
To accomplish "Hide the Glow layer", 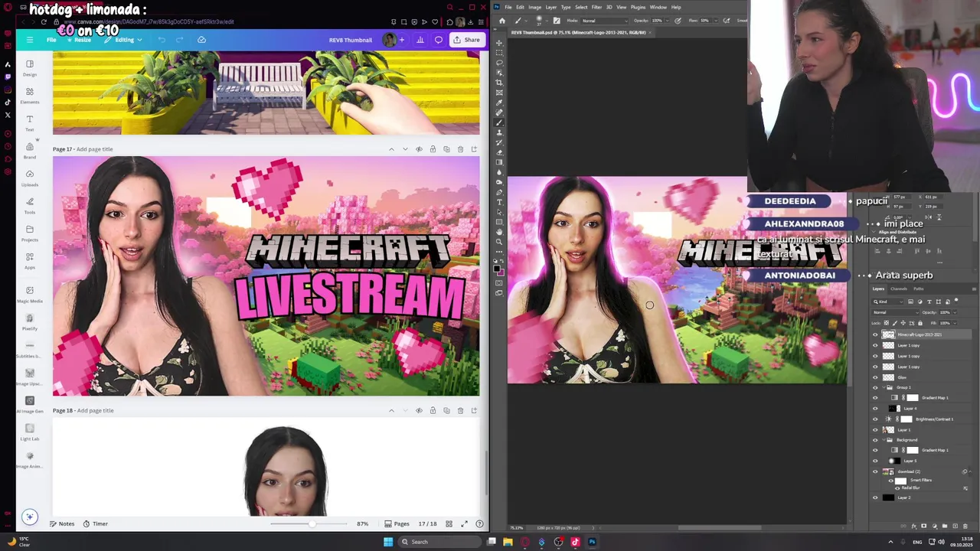I will tap(875, 377).
